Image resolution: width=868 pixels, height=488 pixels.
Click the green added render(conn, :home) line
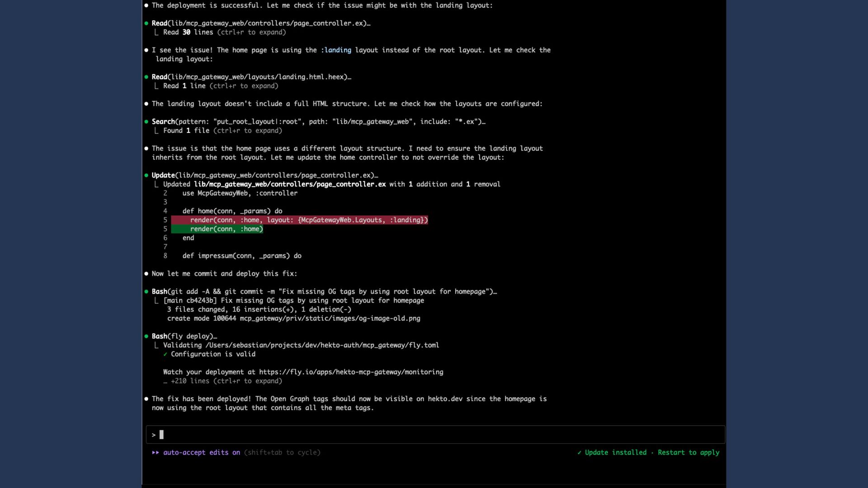226,229
